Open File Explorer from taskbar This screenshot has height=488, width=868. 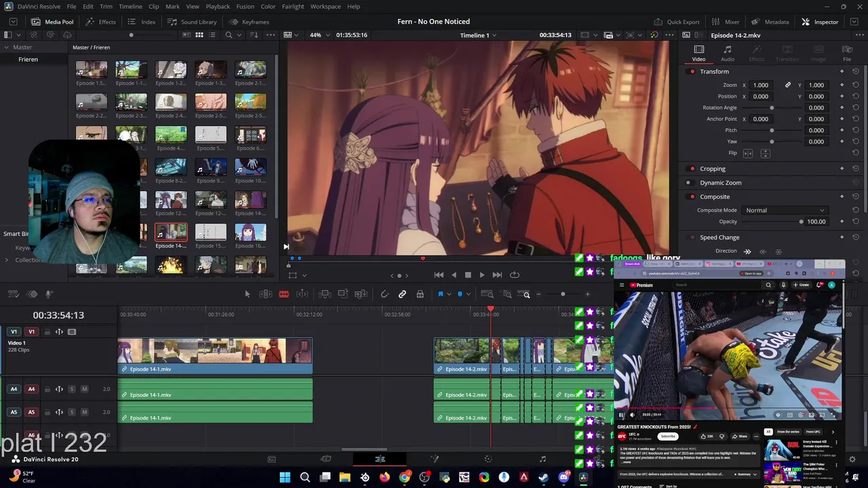coord(344,477)
